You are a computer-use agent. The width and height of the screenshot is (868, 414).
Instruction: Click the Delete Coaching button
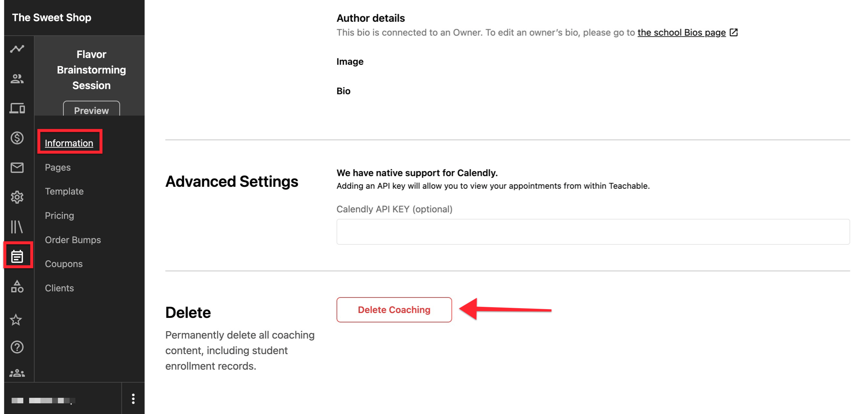[x=394, y=309]
